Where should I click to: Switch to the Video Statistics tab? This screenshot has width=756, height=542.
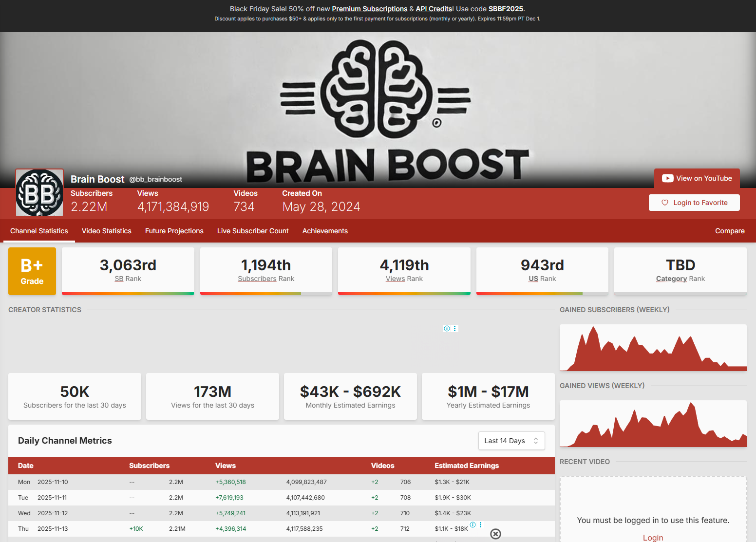(x=107, y=231)
